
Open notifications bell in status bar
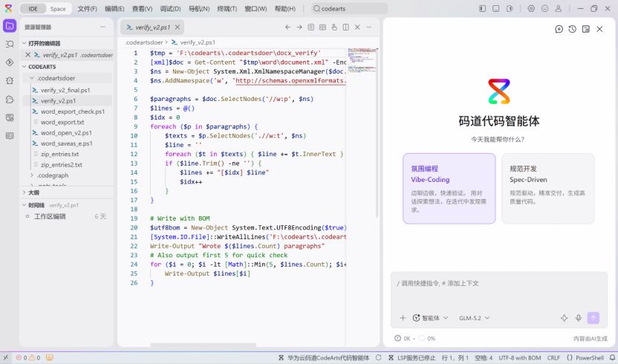612,358
